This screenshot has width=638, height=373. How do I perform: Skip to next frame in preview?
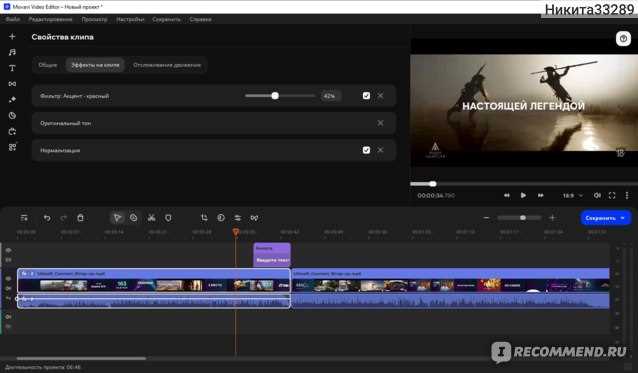point(540,196)
